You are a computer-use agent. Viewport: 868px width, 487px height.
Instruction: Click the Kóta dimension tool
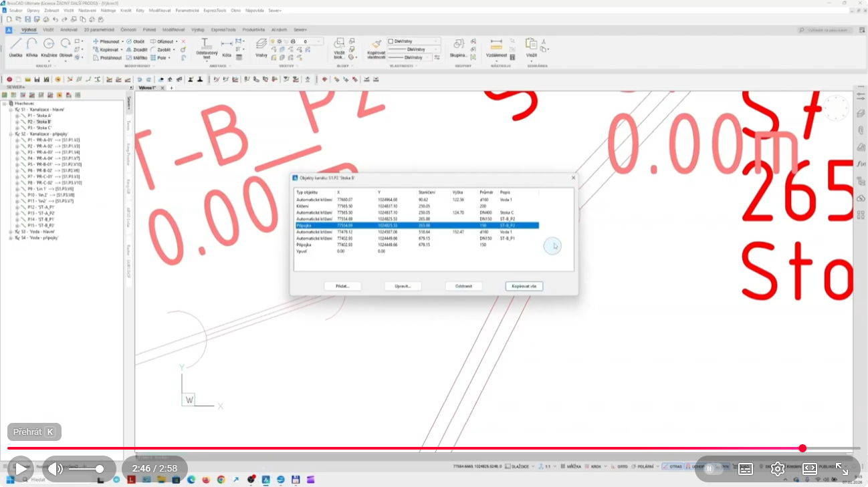(227, 47)
